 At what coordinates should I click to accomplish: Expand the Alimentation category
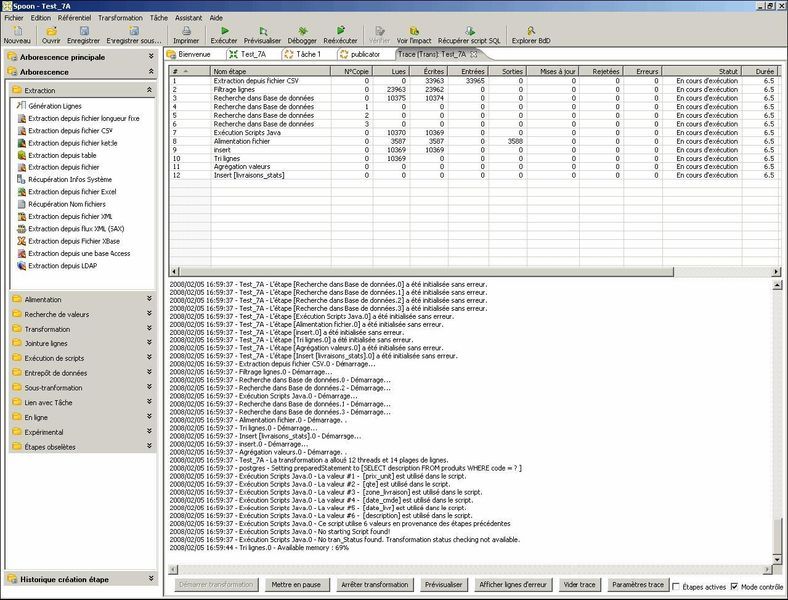(x=80, y=299)
